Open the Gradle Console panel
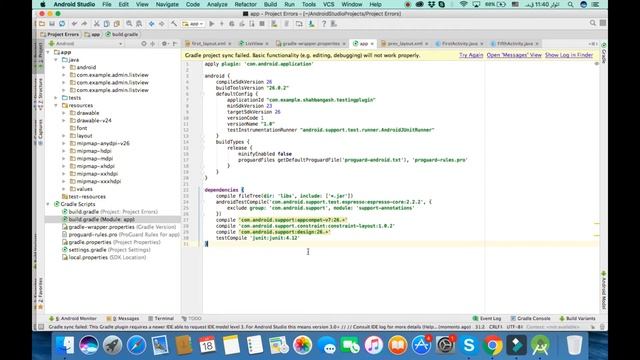This screenshot has height=360, width=640. click(x=530, y=318)
